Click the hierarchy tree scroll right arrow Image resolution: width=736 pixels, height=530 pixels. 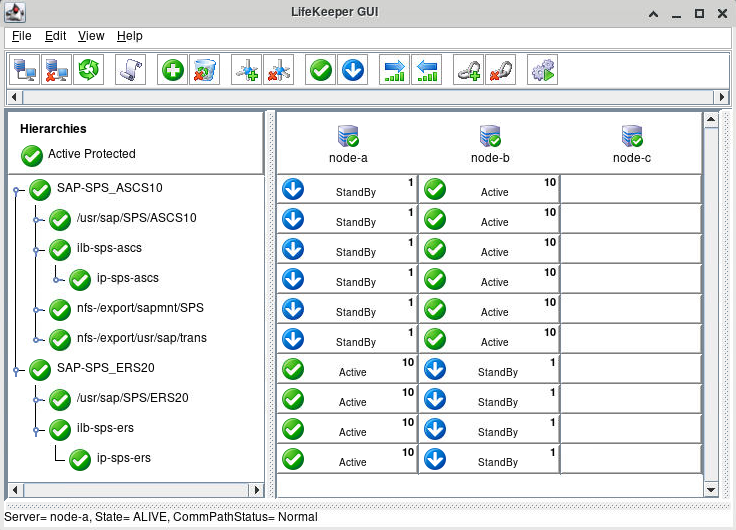(x=256, y=490)
